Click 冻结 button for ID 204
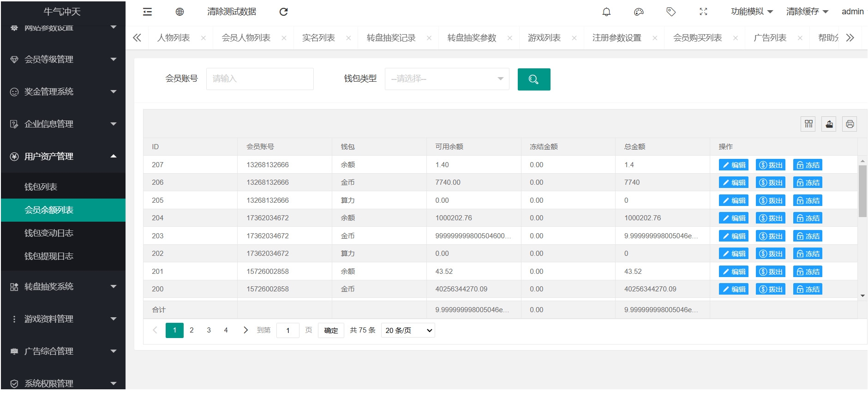This screenshot has height=399, width=868. point(808,218)
